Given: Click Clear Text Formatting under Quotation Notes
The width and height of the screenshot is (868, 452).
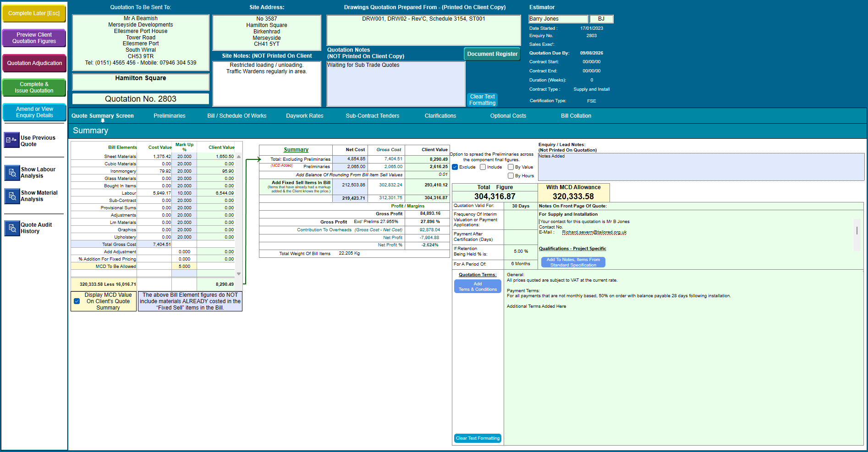Looking at the screenshot, I should tap(482, 100).
